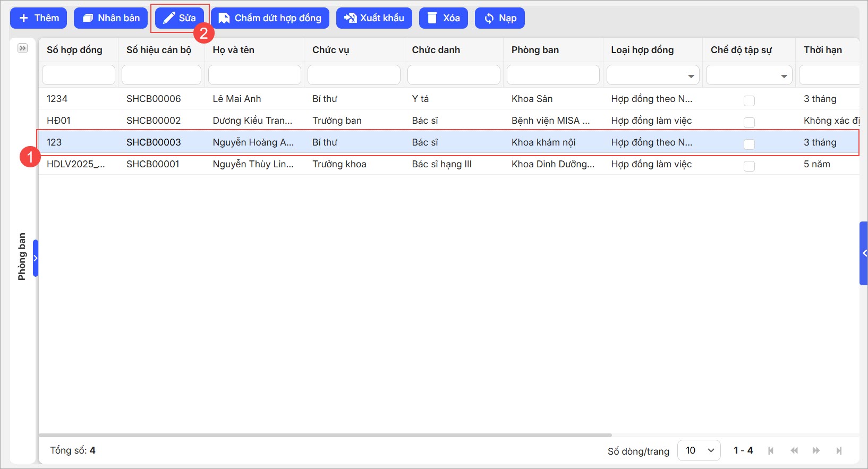Toggle Chế độ tập sự for Nguyễn Thùy Linh
This screenshot has width=868, height=469.
click(749, 166)
